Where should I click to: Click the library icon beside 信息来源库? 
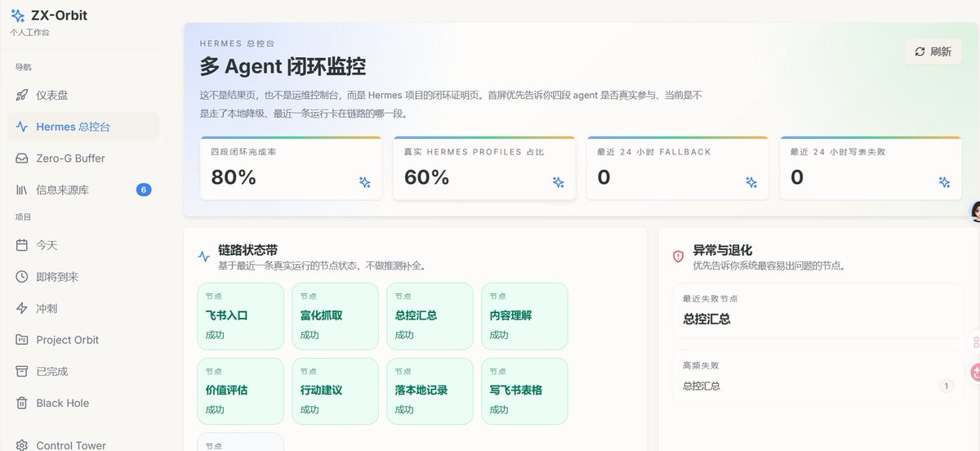point(22,190)
